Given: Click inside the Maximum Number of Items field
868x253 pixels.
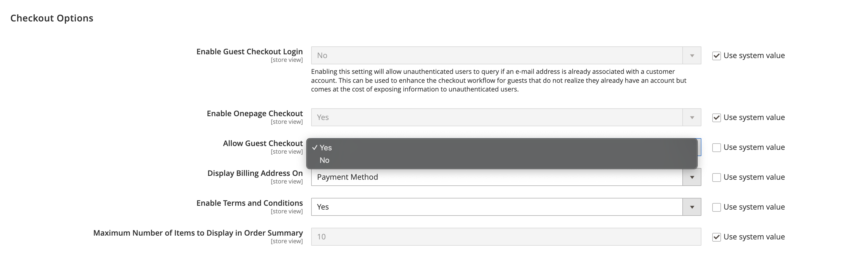Looking at the screenshot, I should [x=472, y=236].
